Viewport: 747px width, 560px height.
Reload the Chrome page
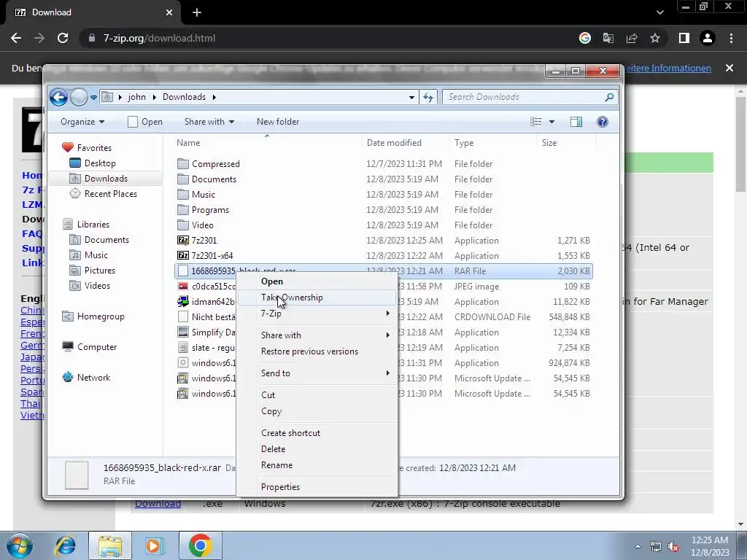coord(63,38)
